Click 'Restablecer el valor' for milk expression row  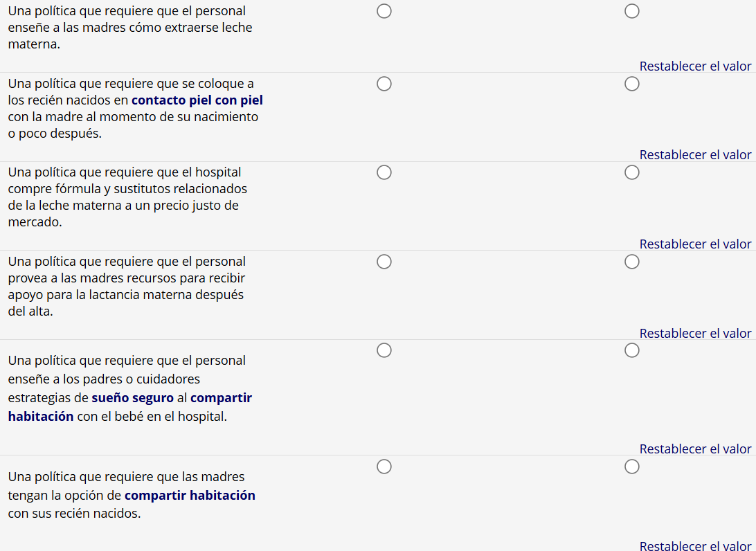695,66
